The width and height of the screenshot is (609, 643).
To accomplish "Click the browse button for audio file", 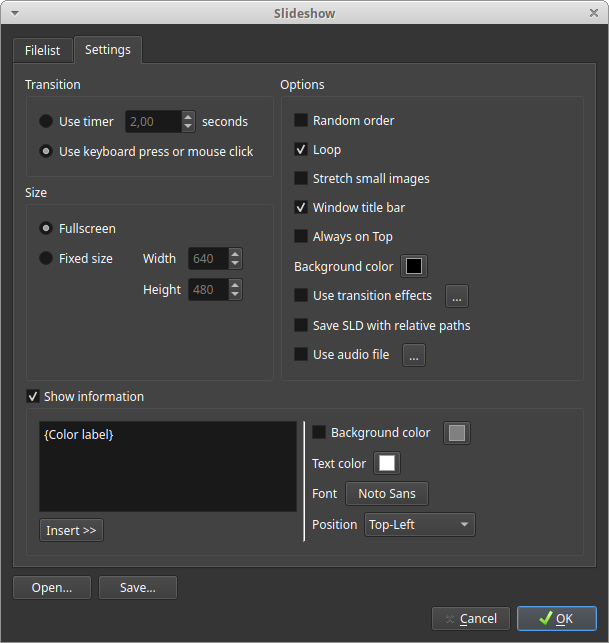I will 414,355.
